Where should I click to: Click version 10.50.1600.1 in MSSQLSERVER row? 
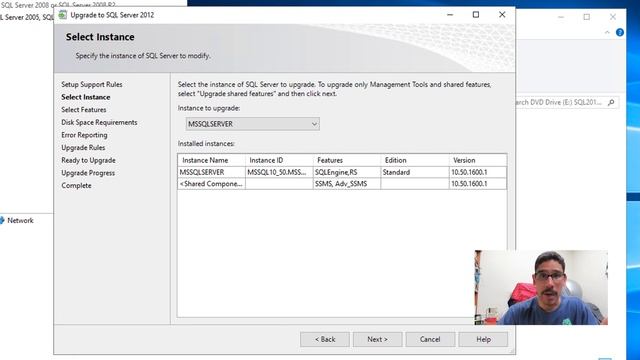[x=478, y=172]
